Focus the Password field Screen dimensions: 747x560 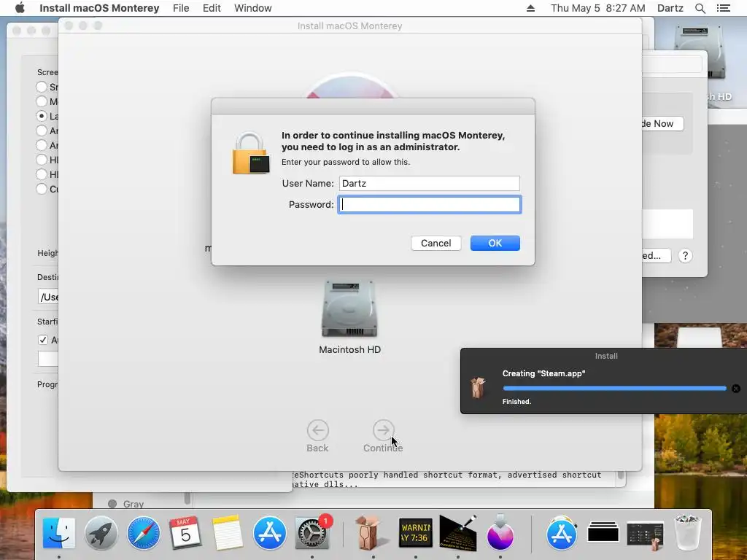pos(429,205)
